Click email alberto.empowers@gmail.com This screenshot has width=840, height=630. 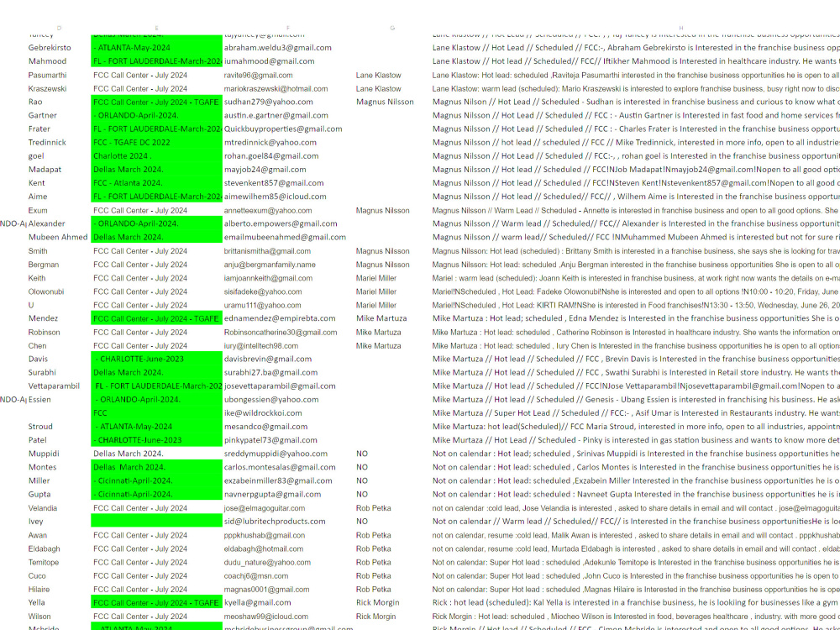point(281,224)
